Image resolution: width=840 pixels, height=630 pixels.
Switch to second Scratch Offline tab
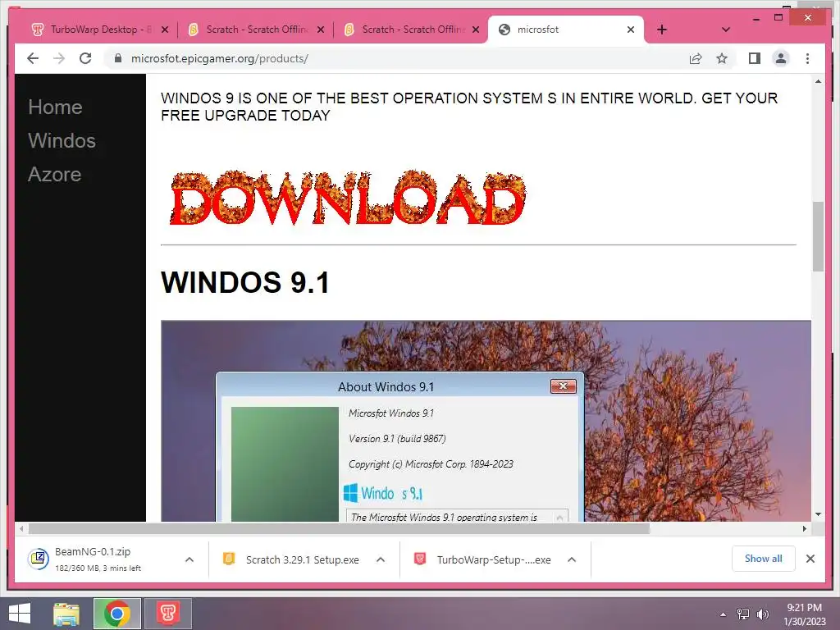click(412, 30)
